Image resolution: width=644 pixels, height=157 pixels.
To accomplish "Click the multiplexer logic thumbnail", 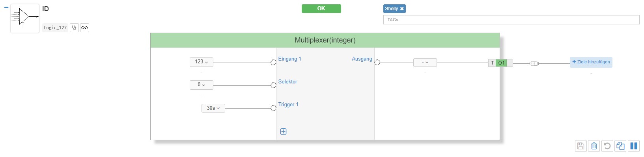I will tap(25, 18).
